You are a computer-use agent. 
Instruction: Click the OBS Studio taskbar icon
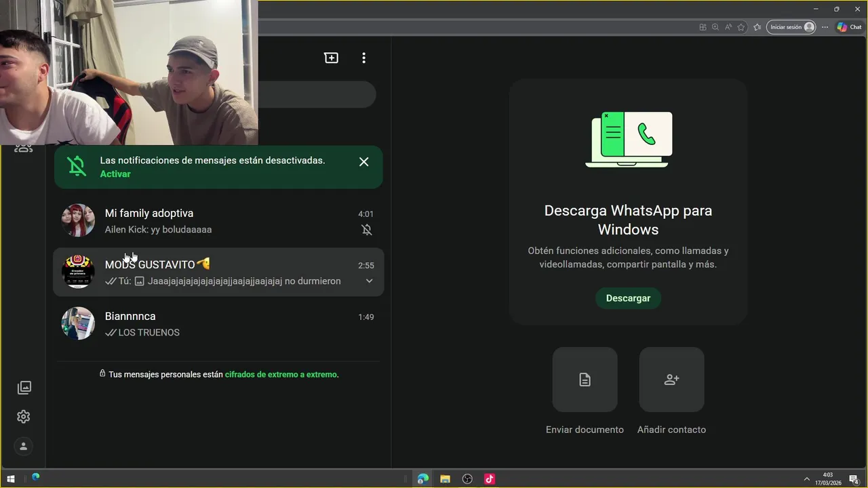(467, 479)
